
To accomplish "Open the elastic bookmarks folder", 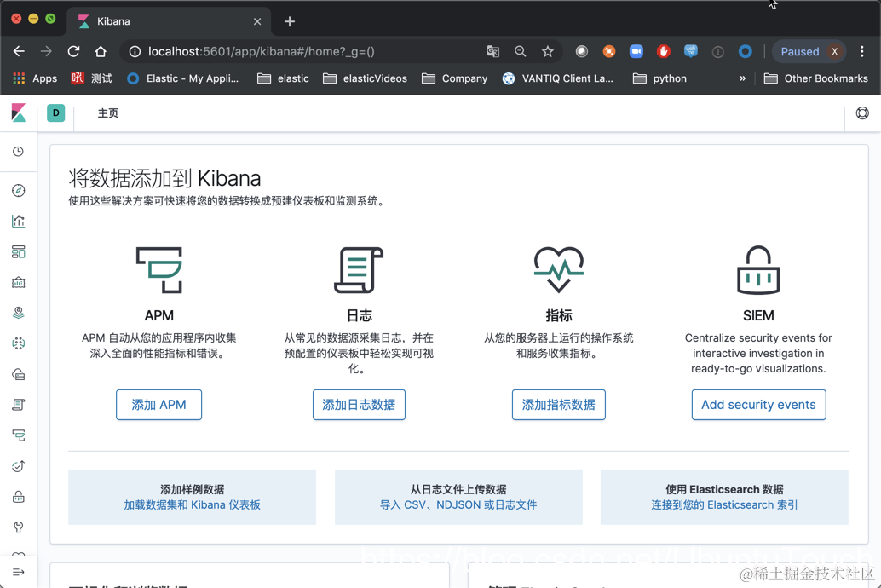I will coord(283,78).
